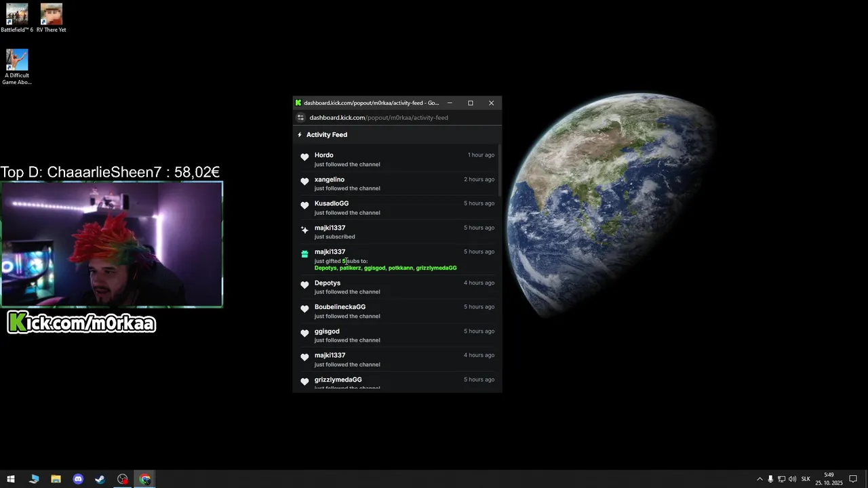
Task: Click the sparkle subscribe icon for majki1337
Action: 304,230
